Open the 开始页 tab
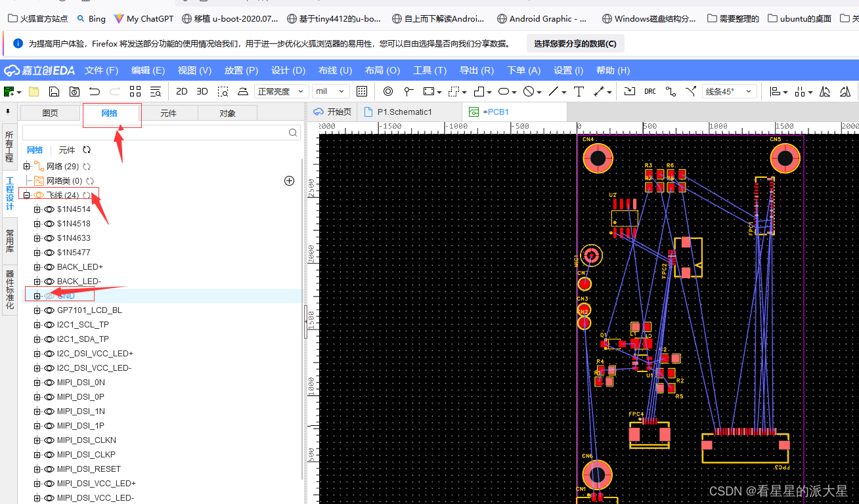Screen dimensions: 859x504 pyautogui.click(x=333, y=112)
